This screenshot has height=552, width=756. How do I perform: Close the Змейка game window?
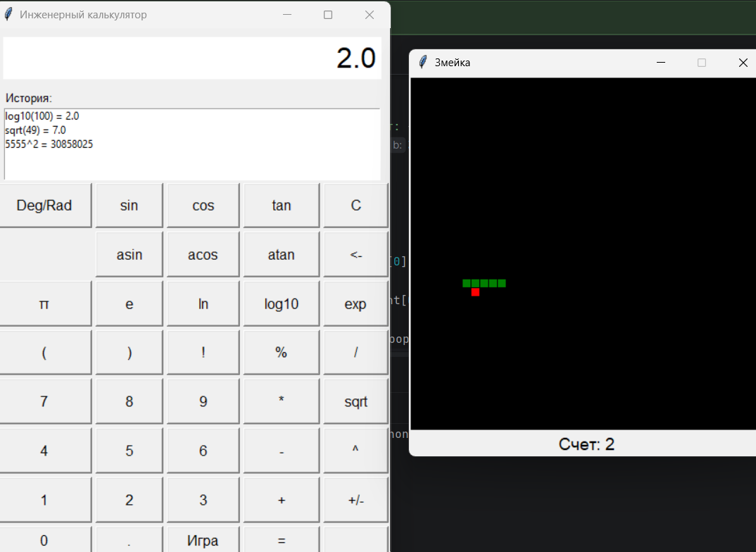click(743, 62)
